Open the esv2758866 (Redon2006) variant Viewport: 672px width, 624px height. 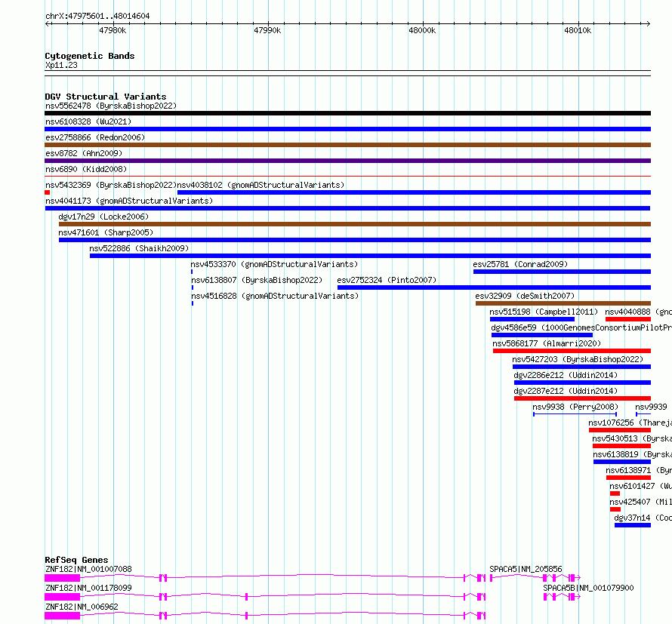point(95,137)
